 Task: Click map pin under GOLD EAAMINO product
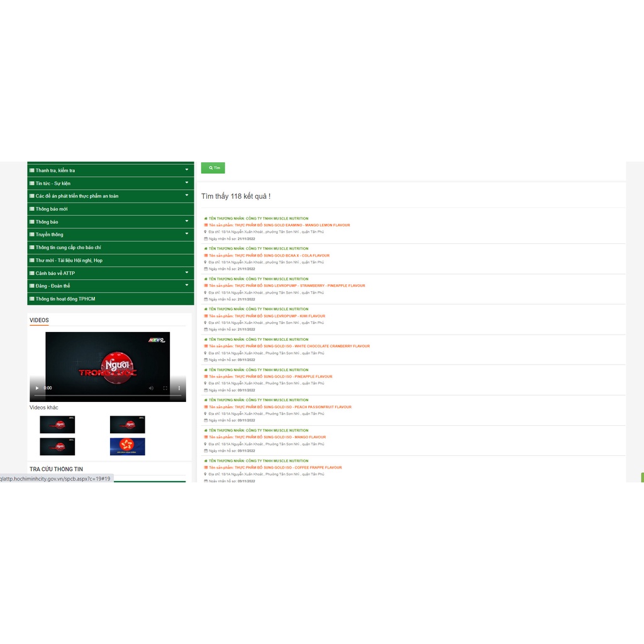(206, 231)
